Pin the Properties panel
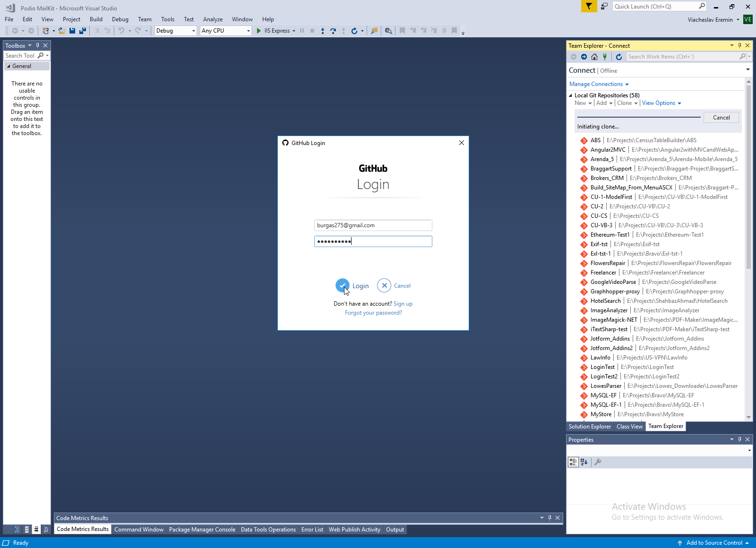This screenshot has width=756, height=548. point(739,439)
